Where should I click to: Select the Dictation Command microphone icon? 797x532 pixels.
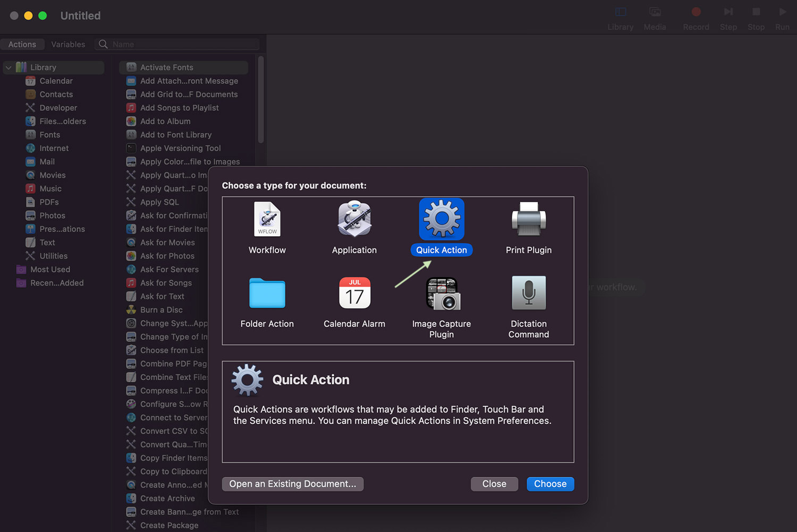click(x=529, y=293)
